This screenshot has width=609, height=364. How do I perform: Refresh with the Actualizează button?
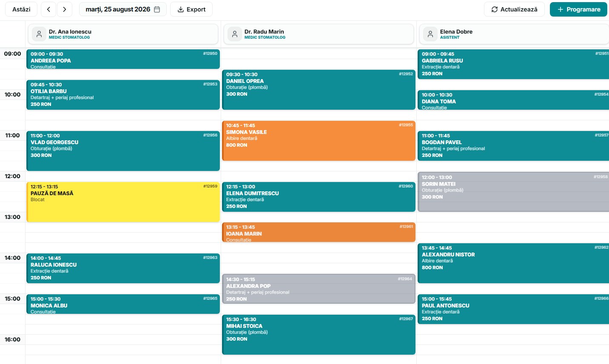click(x=514, y=9)
